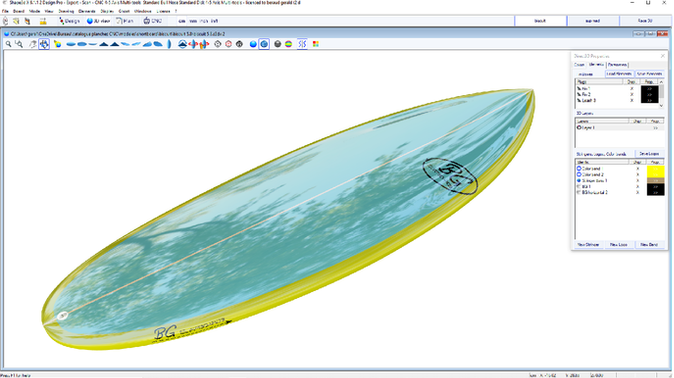This screenshot has height=378, width=674.
Task: Switch to Design mode button
Action: pyautogui.click(x=70, y=21)
